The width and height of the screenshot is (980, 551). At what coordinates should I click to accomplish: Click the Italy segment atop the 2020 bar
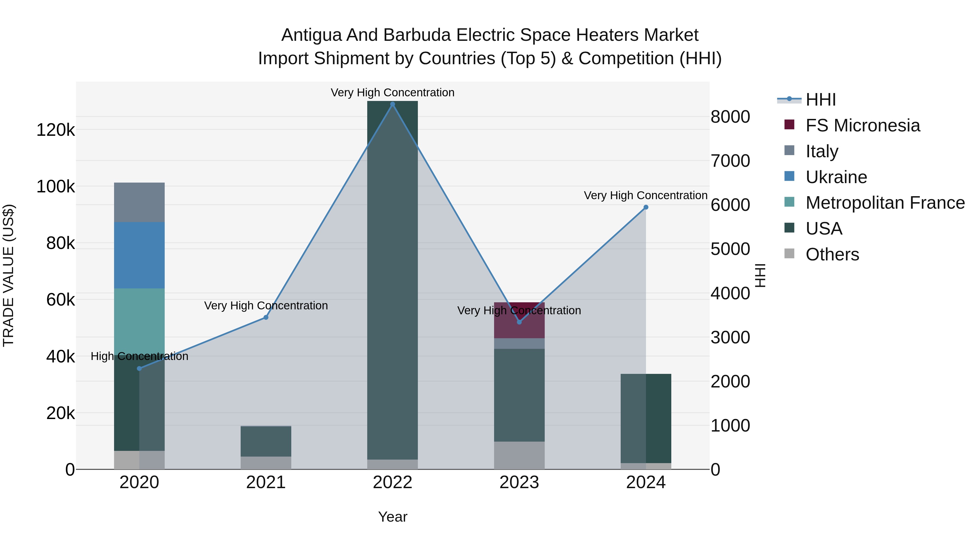tap(139, 202)
